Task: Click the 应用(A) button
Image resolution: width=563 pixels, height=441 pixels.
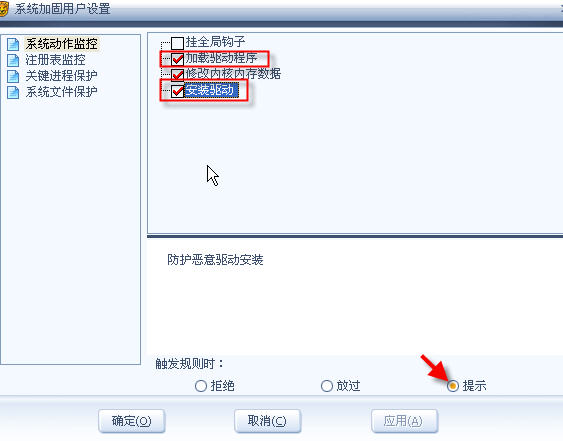Action: [x=404, y=421]
